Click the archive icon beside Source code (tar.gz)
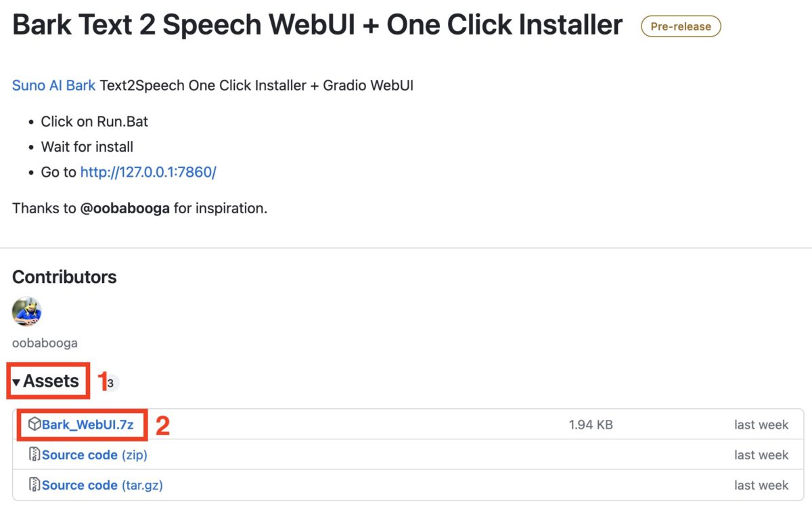812x514 pixels. 35,485
